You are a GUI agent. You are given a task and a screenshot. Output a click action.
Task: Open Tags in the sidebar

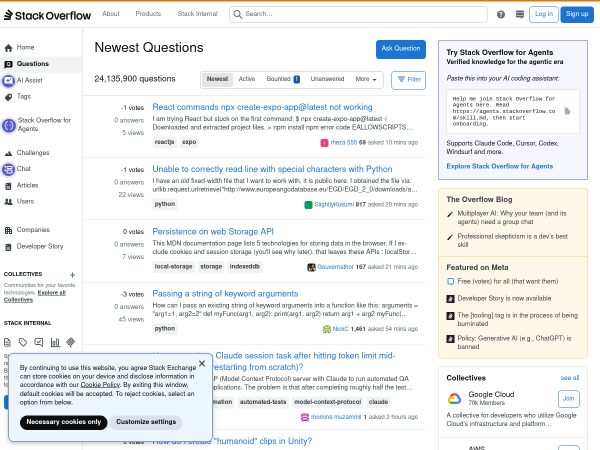coord(18,97)
